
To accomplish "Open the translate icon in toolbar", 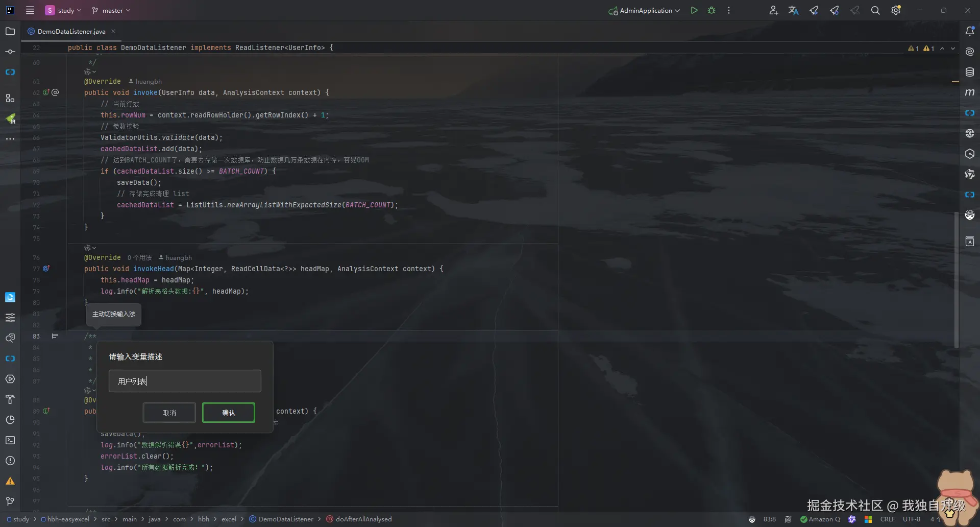I will (x=793, y=10).
